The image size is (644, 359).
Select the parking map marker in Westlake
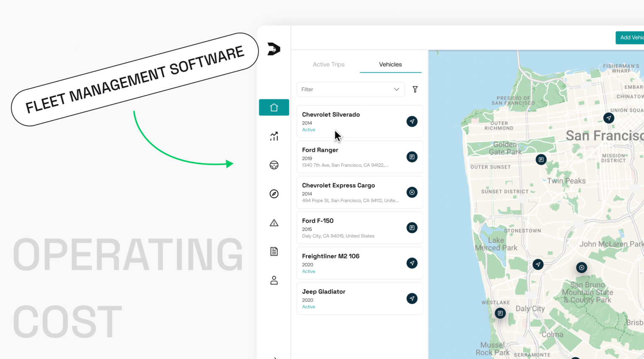(x=500, y=313)
